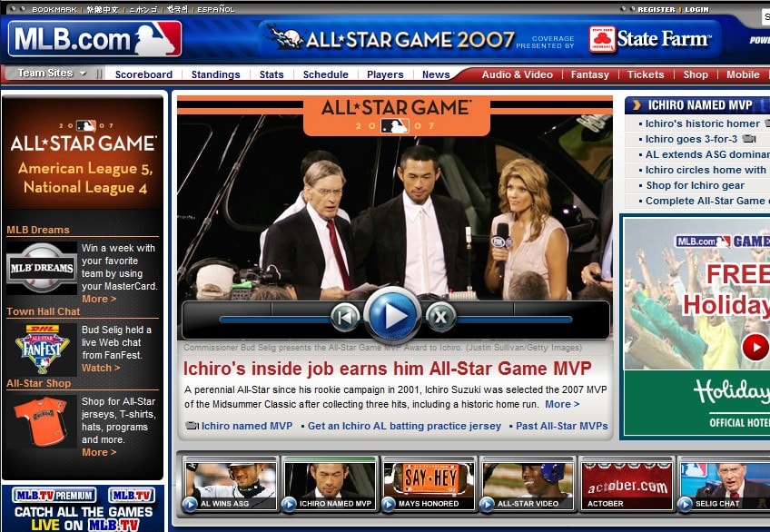770x532 pixels.
Task: Play the Selig Chat thumbnail video
Action: [x=725, y=484]
